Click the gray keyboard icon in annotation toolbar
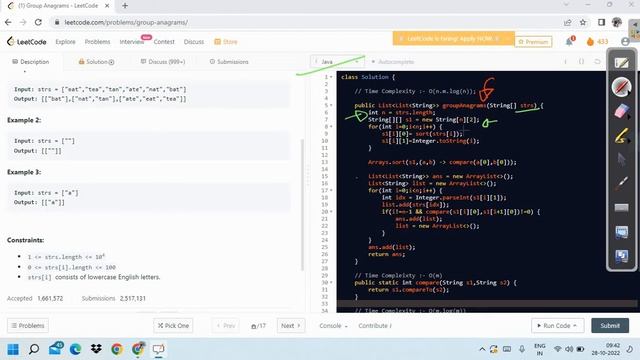This screenshot has height=360, width=640. 621,208
